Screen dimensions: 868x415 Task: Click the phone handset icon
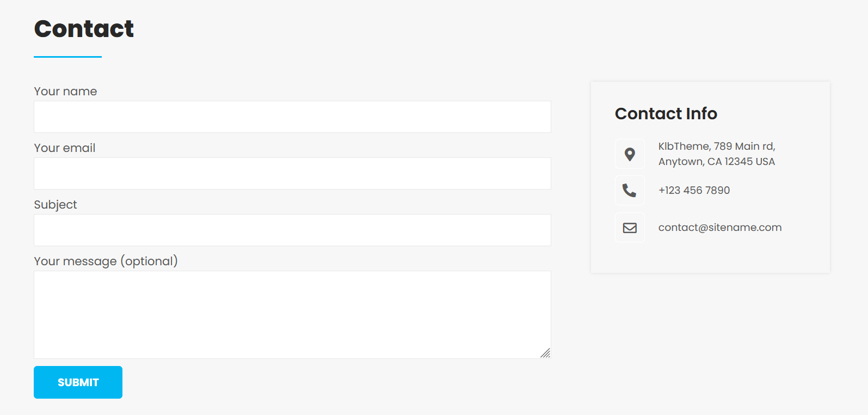tap(630, 190)
